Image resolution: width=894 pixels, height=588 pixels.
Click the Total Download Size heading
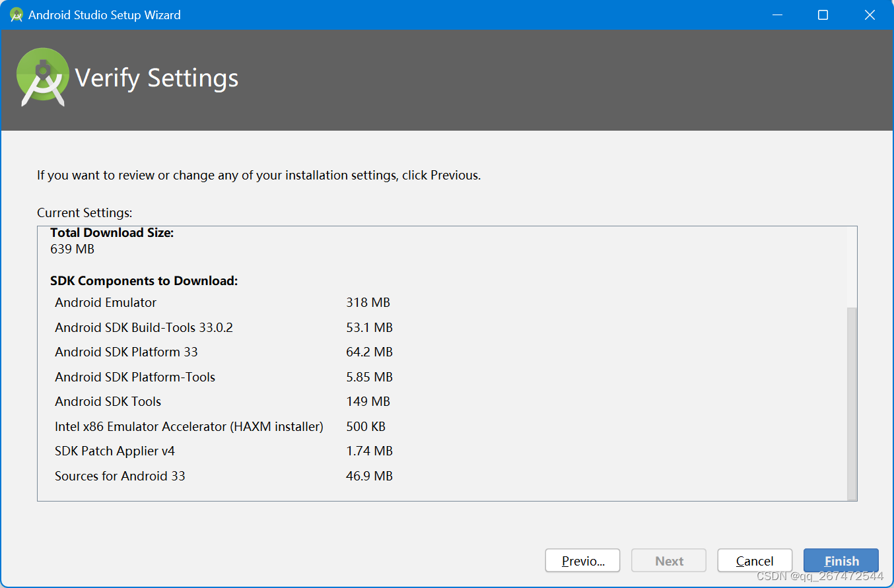(112, 232)
